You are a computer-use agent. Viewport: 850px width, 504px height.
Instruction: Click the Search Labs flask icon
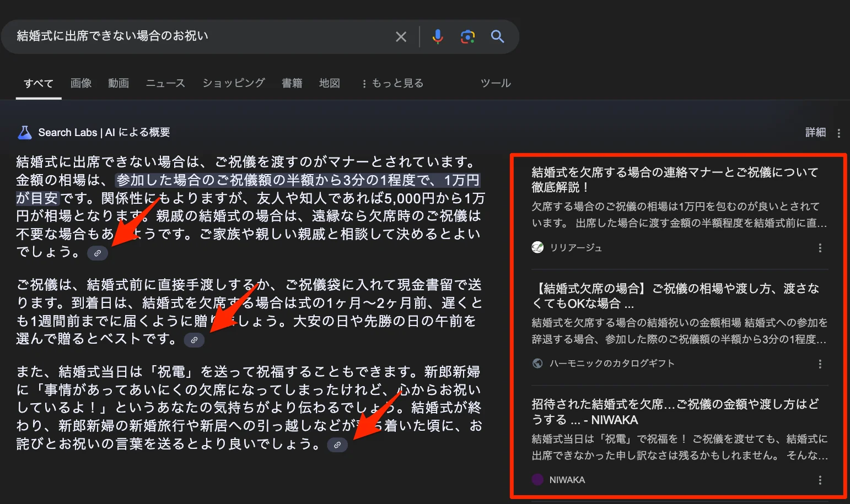tap(25, 132)
